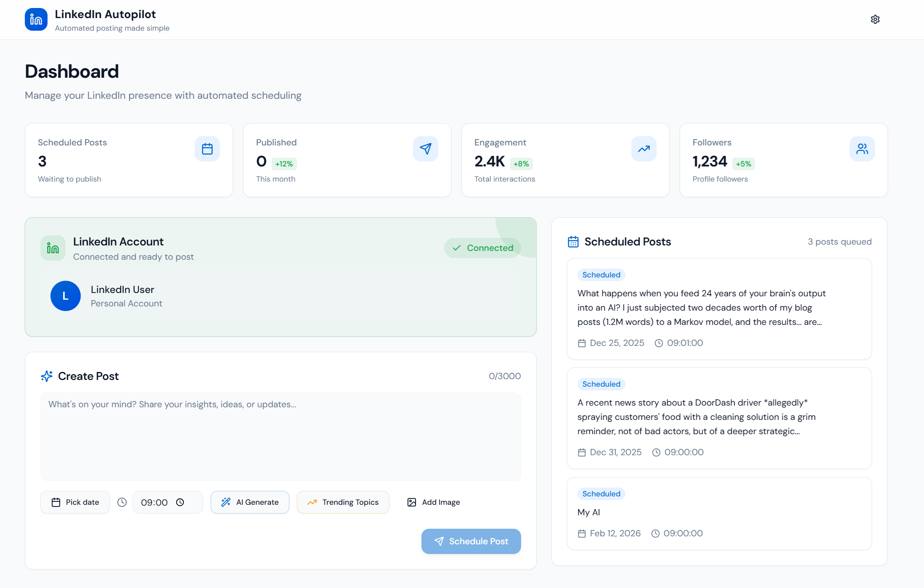Click trending arrow icon in Engagement card

coord(644,149)
